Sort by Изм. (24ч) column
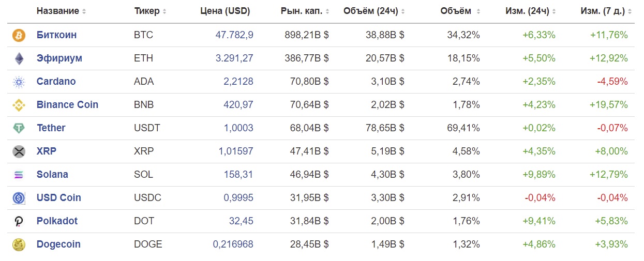644x261 pixels. (530, 11)
